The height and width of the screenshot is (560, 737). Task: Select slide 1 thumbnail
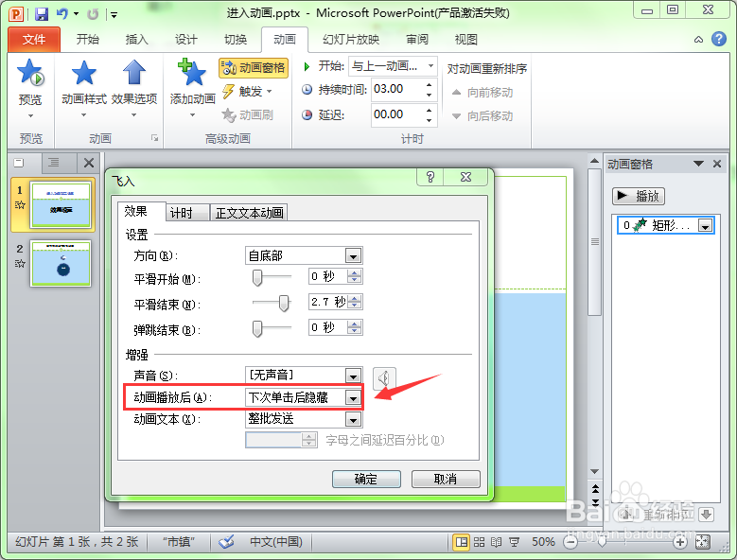(61, 205)
